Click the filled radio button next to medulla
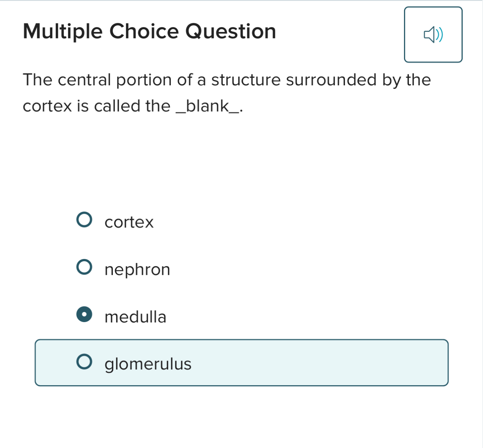Image resolution: width=483 pixels, height=448 pixels. (x=85, y=315)
